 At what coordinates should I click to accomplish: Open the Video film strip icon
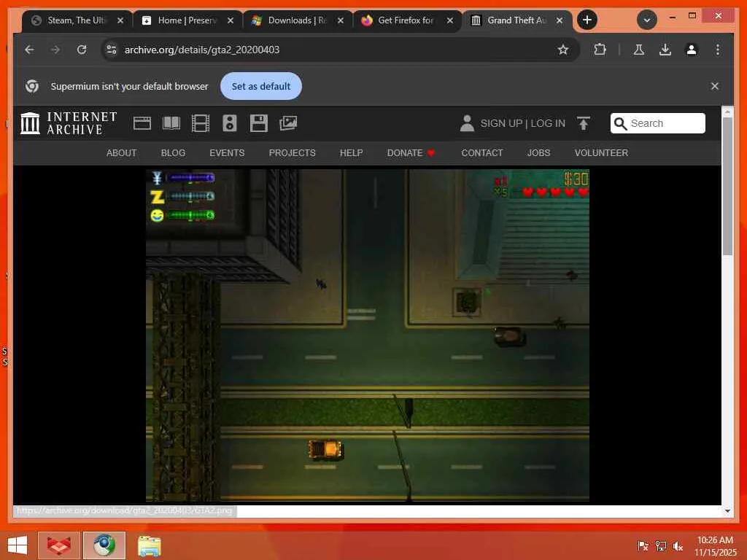click(201, 123)
